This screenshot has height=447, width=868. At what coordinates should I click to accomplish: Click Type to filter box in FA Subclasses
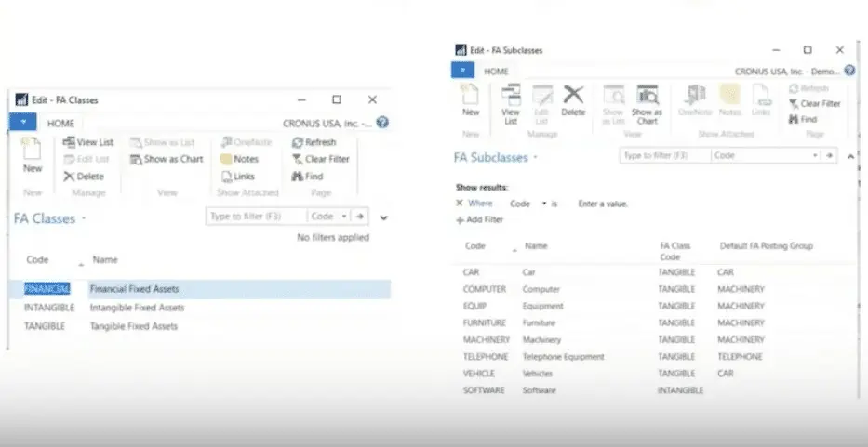[x=665, y=155]
